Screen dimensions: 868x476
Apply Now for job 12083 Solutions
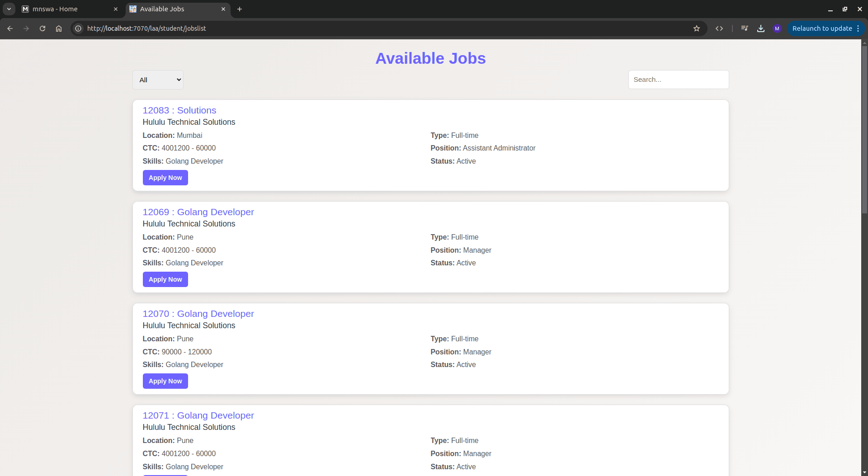(x=165, y=178)
